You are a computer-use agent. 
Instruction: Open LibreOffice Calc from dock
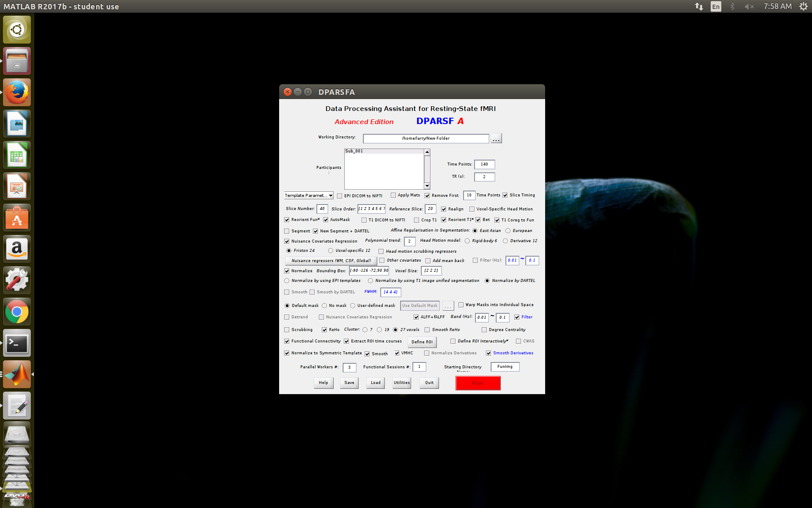pos(17,155)
